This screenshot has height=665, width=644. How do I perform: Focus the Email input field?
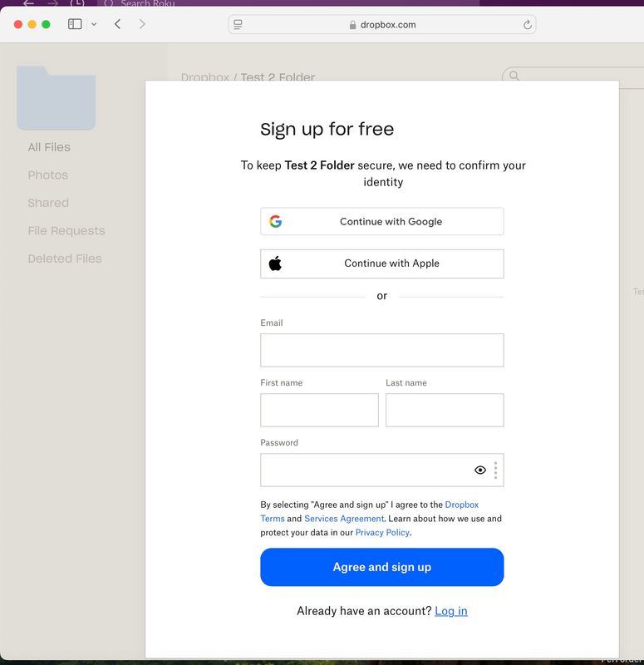pos(382,350)
